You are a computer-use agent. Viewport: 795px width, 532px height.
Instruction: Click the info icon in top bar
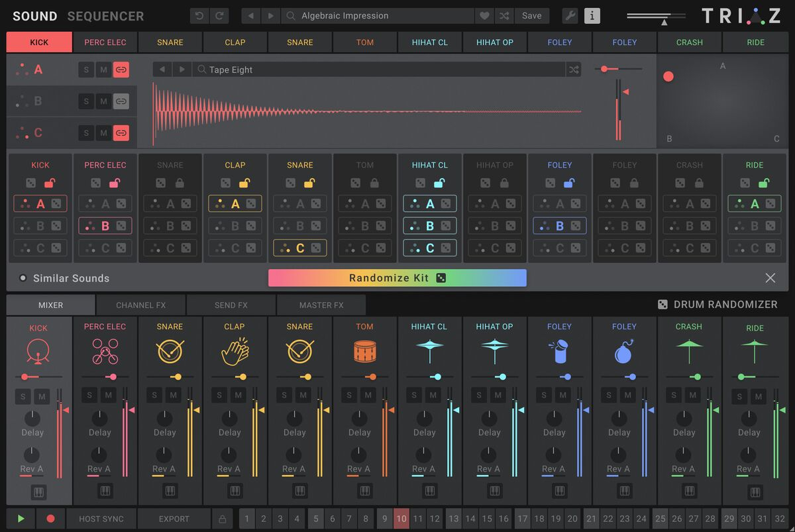[x=592, y=16]
